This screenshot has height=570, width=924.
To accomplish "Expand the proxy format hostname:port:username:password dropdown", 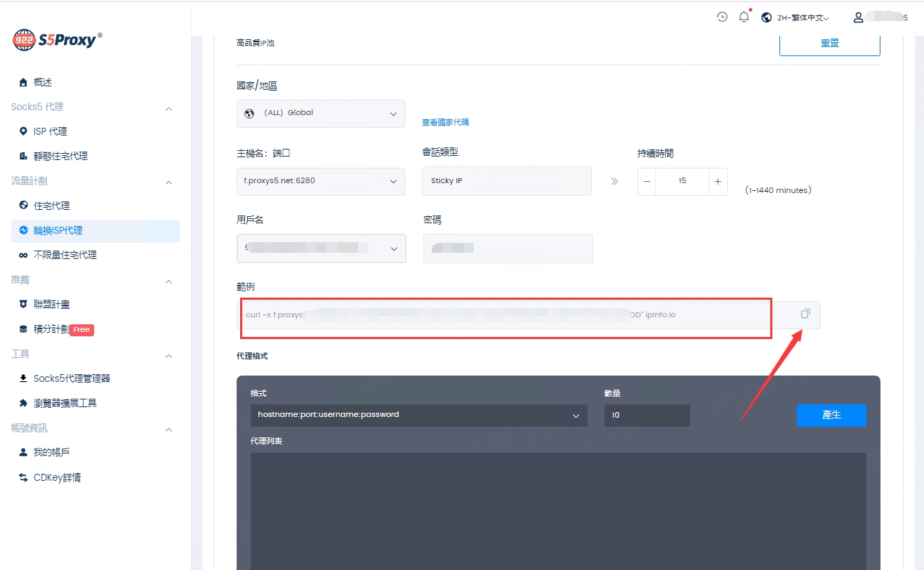I will pyautogui.click(x=418, y=416).
